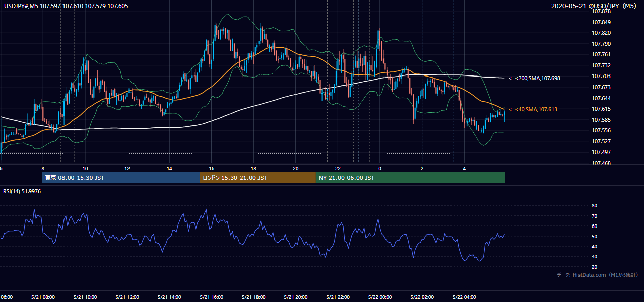The height and width of the screenshot is (302, 644).
Task: Click RSI scale value 60
Action: [x=594, y=226]
